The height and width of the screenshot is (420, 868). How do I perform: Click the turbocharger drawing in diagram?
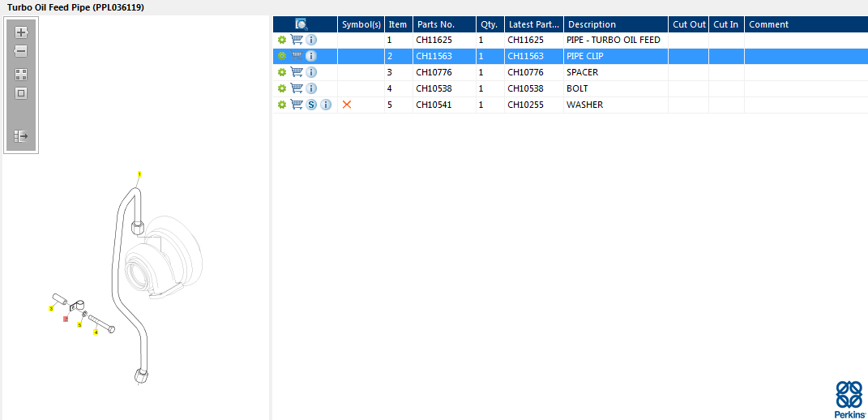point(163,258)
